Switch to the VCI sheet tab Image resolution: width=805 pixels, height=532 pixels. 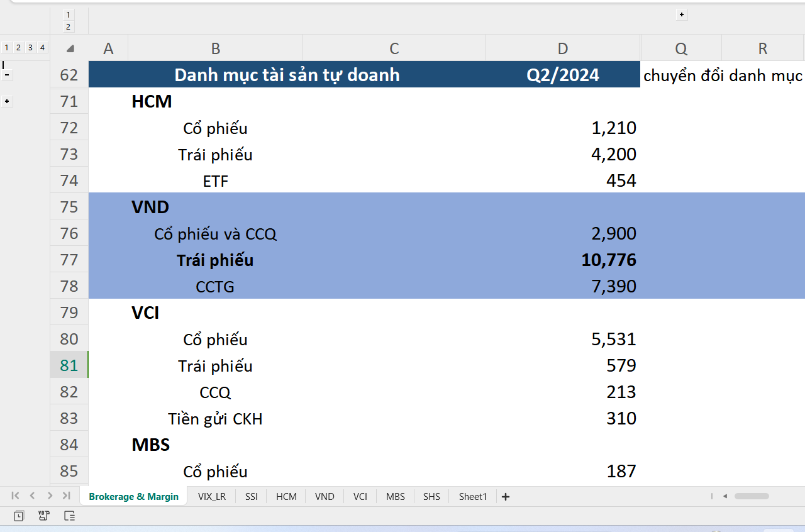[x=360, y=496]
